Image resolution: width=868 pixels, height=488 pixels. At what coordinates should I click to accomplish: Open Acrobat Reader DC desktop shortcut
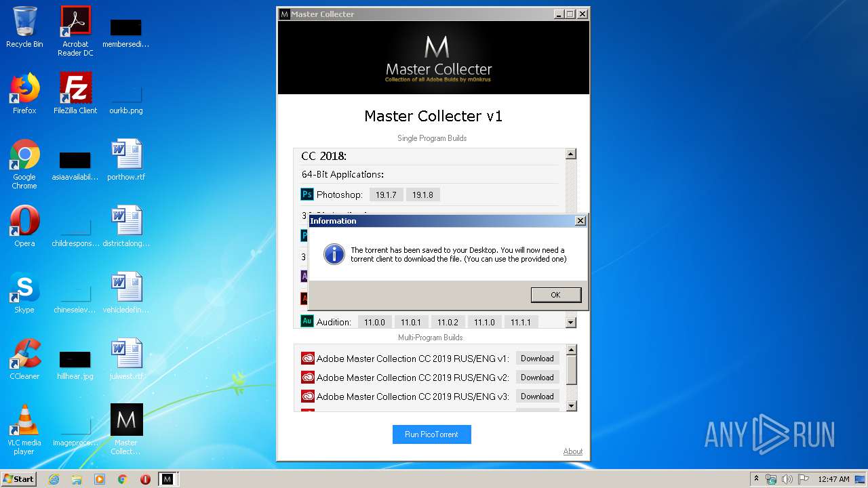click(x=75, y=31)
